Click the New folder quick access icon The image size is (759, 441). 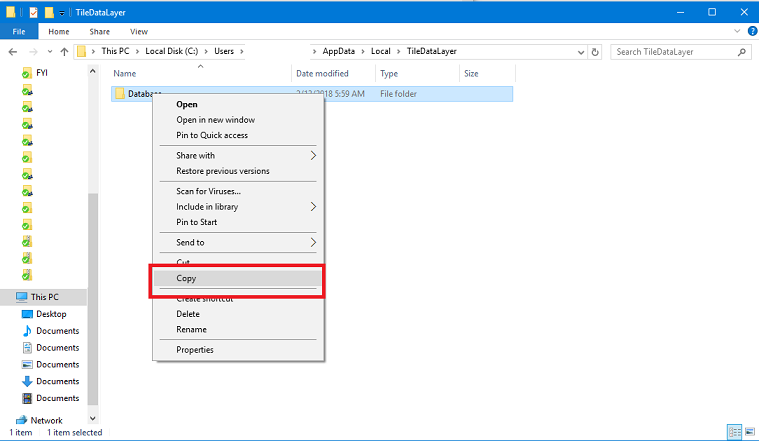[x=49, y=13]
